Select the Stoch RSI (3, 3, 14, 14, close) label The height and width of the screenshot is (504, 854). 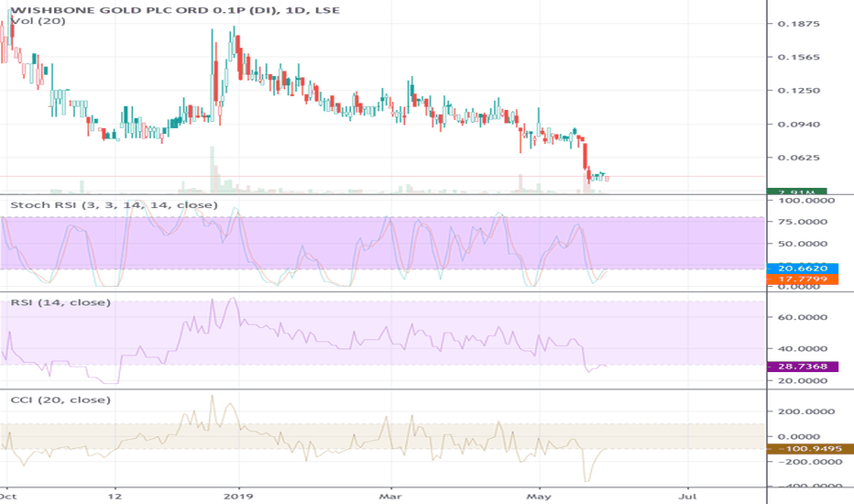coord(114,205)
